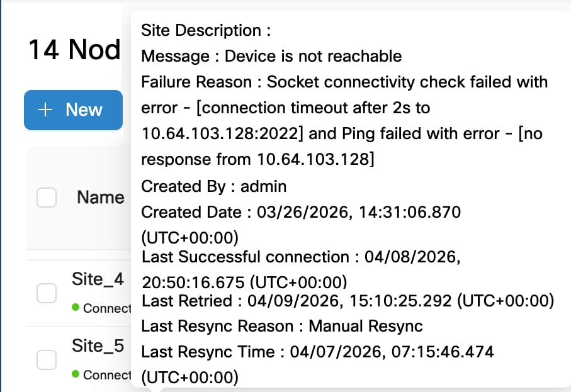Image resolution: width=571 pixels, height=392 pixels.
Task: Sort by the Name column header
Action: (100, 198)
